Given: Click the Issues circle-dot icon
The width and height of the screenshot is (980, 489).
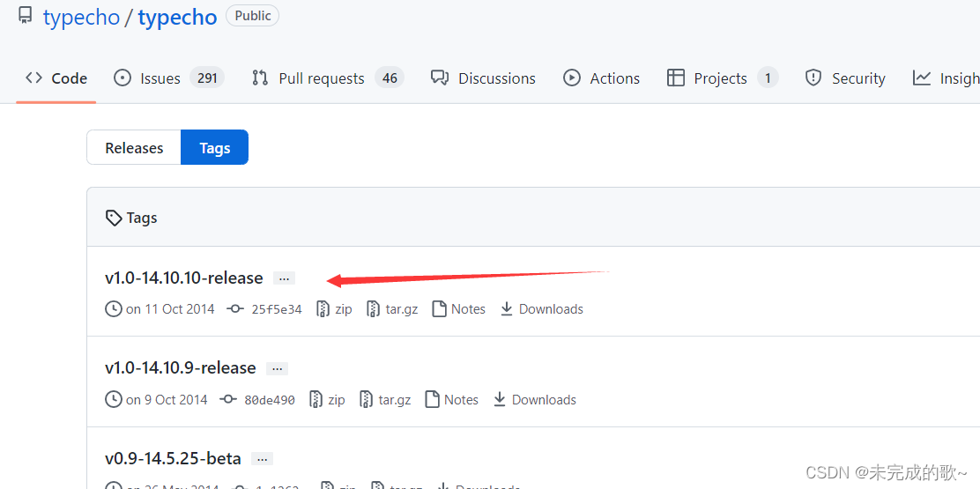Looking at the screenshot, I should [x=122, y=78].
